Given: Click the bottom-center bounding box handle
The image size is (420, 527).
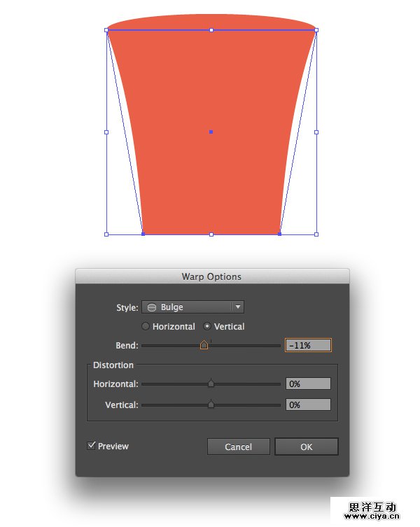Looking at the screenshot, I should (211, 234).
